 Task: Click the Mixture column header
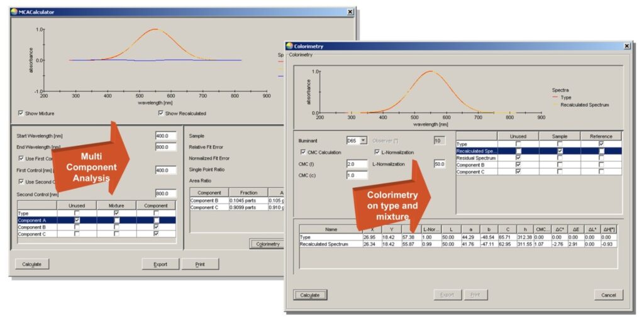click(x=116, y=205)
